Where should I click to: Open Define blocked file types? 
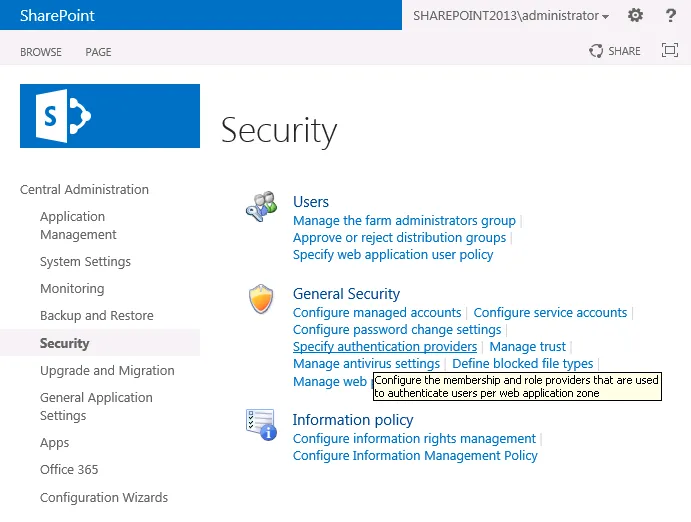523,364
